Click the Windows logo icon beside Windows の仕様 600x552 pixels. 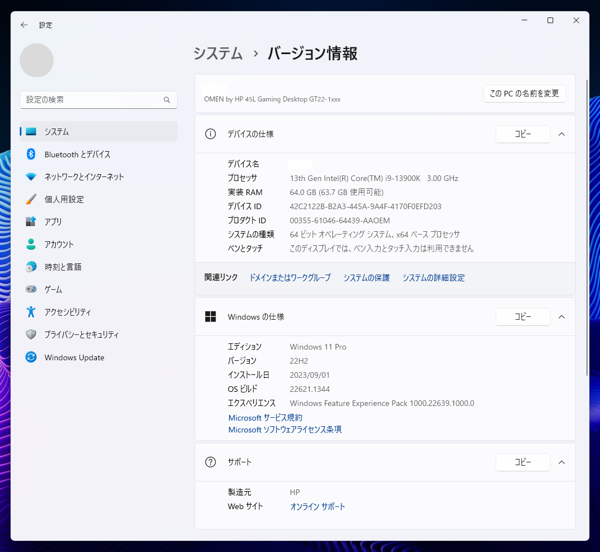pyautogui.click(x=210, y=317)
